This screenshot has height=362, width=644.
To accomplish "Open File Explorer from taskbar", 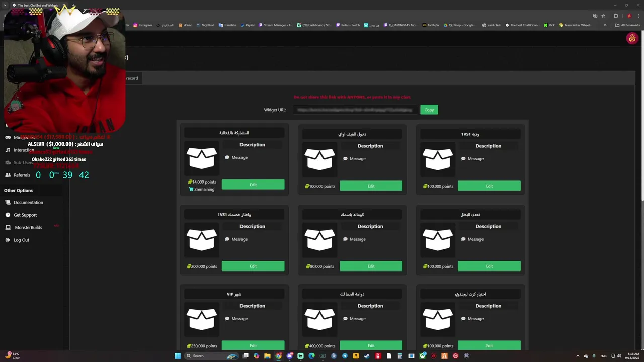I will [x=267, y=356].
